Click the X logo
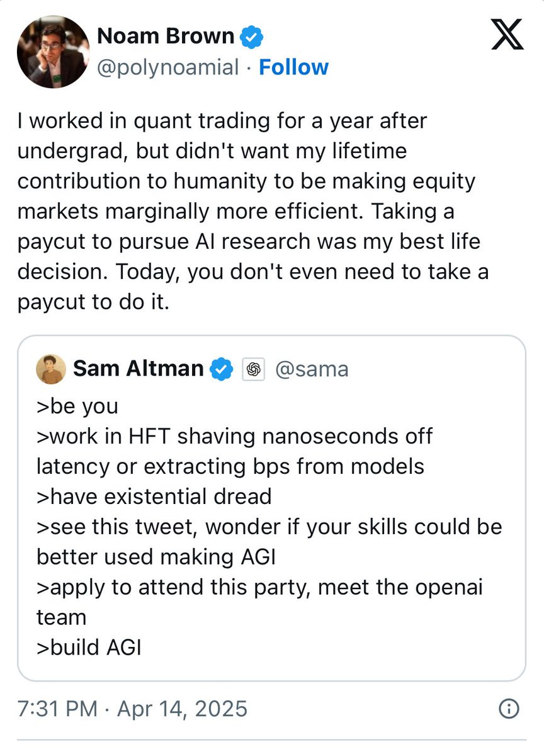The width and height of the screenshot is (544, 756). tap(507, 35)
